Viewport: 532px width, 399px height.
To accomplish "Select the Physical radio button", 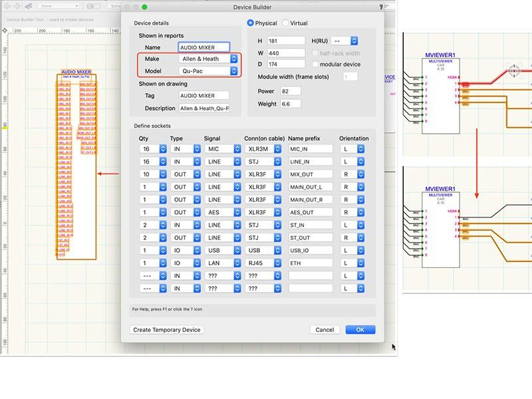I will 250,21.
